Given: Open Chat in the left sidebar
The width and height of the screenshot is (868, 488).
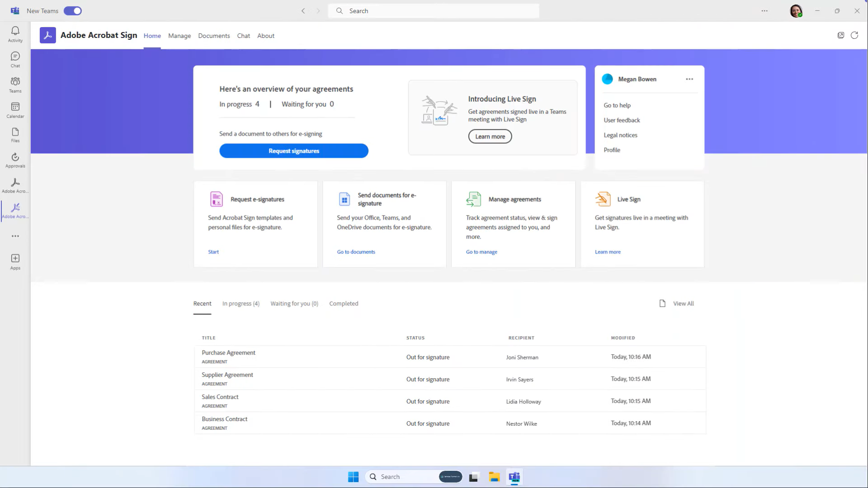Looking at the screenshot, I should coord(15,59).
